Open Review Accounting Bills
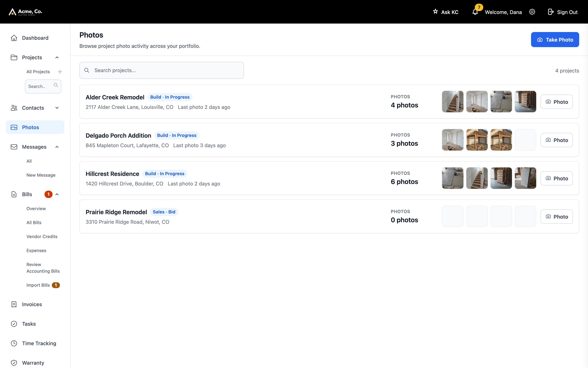Viewport: 588px width, 368px height. click(x=43, y=268)
